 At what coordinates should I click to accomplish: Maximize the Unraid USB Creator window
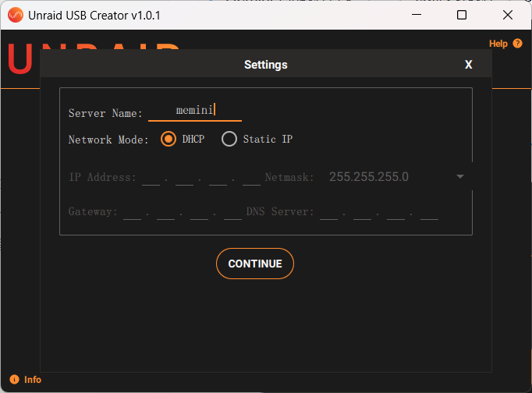coord(462,15)
